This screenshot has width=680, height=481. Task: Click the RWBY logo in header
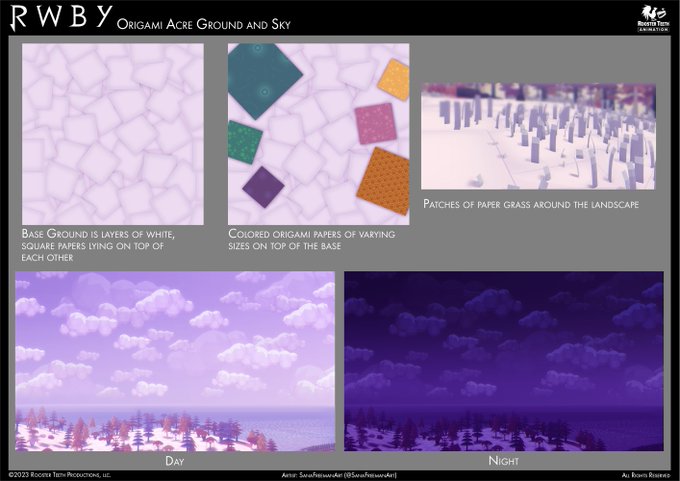pyautogui.click(x=61, y=17)
